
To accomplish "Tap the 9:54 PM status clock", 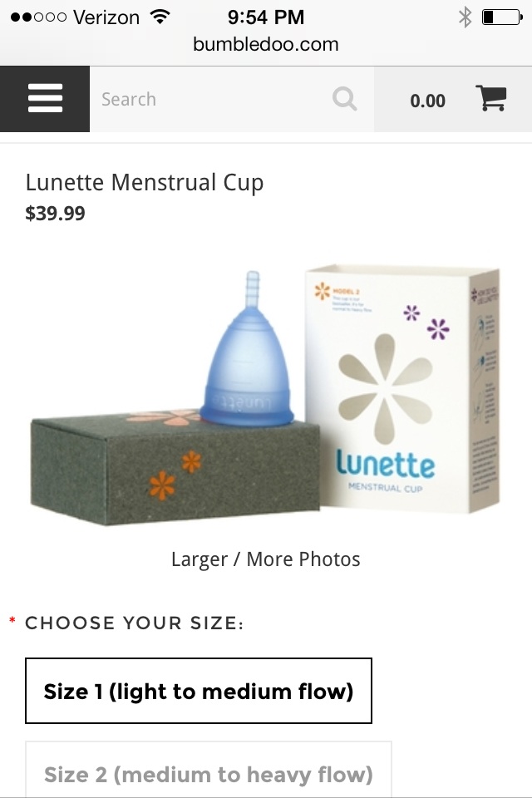I will [266, 17].
